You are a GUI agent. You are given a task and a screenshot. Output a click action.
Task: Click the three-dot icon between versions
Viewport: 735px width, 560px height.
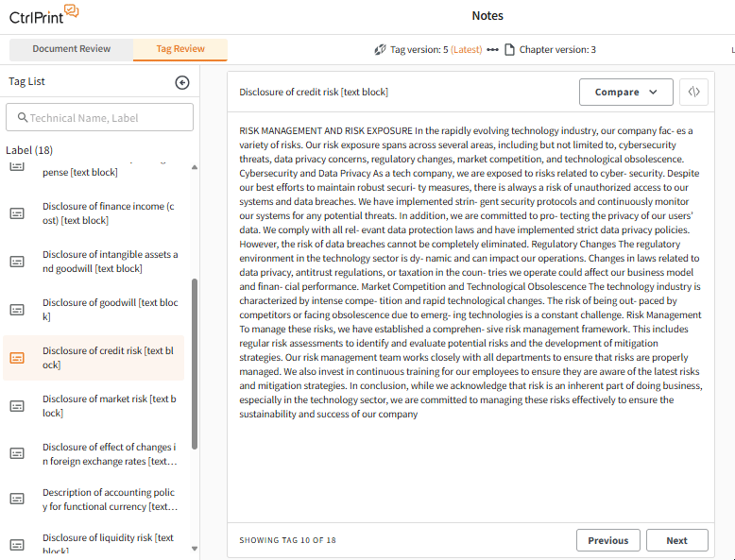[492, 49]
